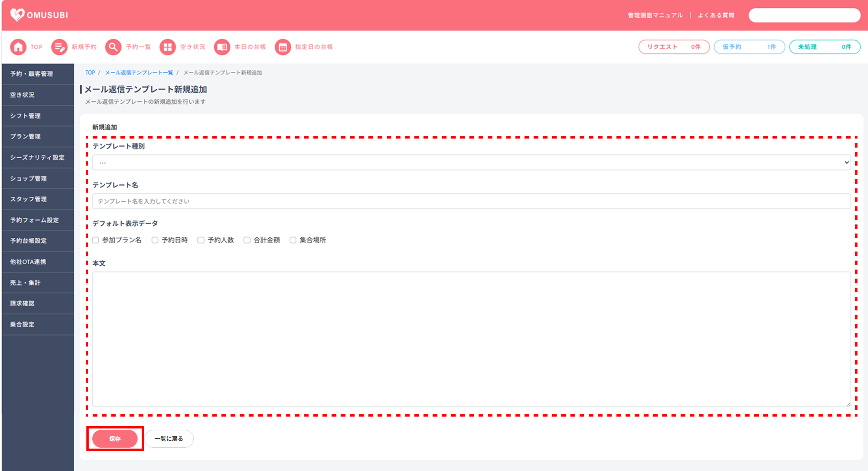
Task: Click the OMUSUBI heart logo
Action: [17, 15]
